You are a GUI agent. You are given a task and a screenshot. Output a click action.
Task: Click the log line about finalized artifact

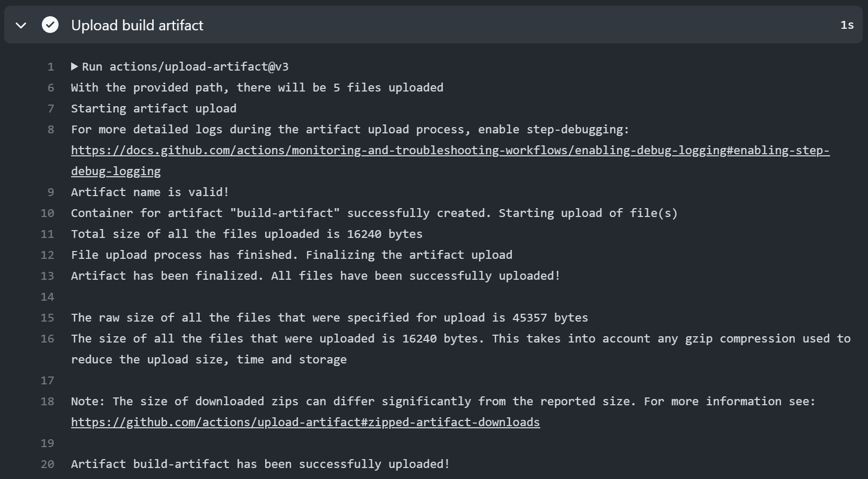pos(315,276)
